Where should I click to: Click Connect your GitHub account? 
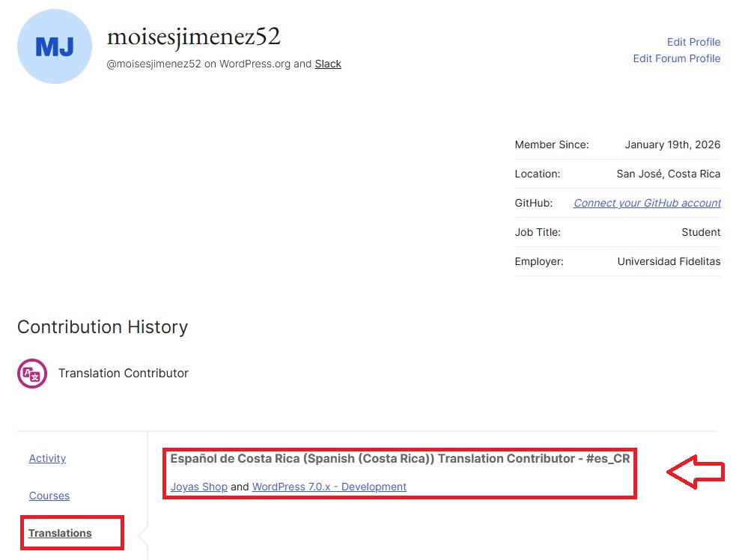click(x=647, y=203)
